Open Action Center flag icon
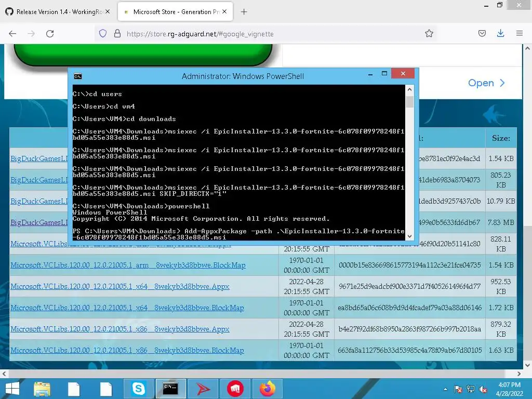The image size is (532, 399). (x=458, y=389)
